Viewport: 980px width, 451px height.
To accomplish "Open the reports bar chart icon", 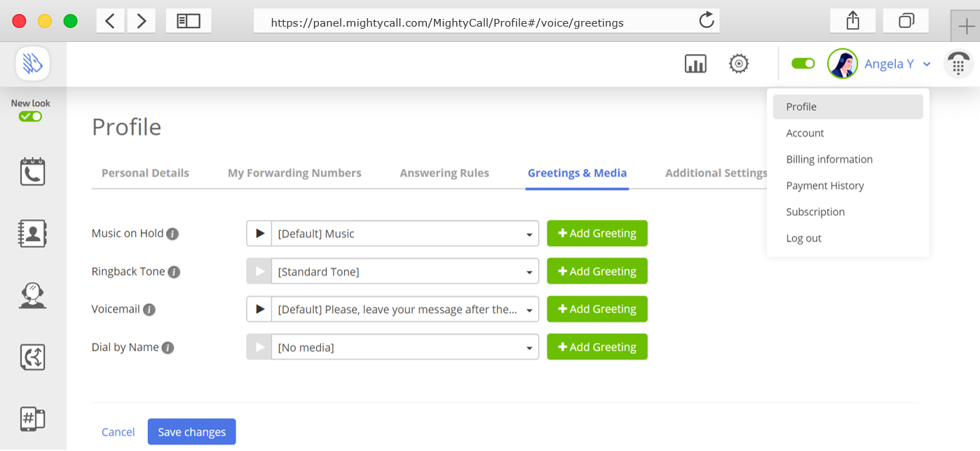I will coord(695,64).
